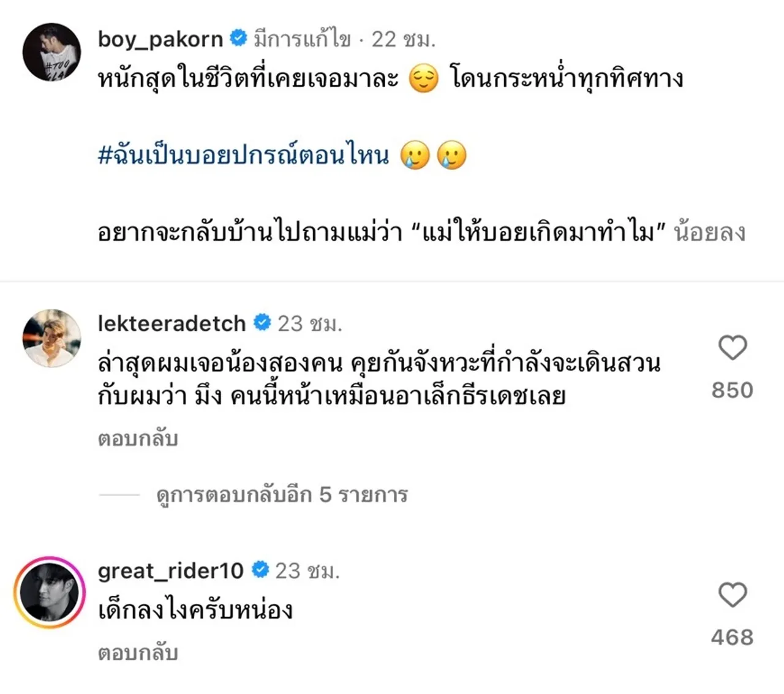Open boy_pakorn's profile picture thumbnail
Screen dimensions: 784x694
[x=52, y=52]
